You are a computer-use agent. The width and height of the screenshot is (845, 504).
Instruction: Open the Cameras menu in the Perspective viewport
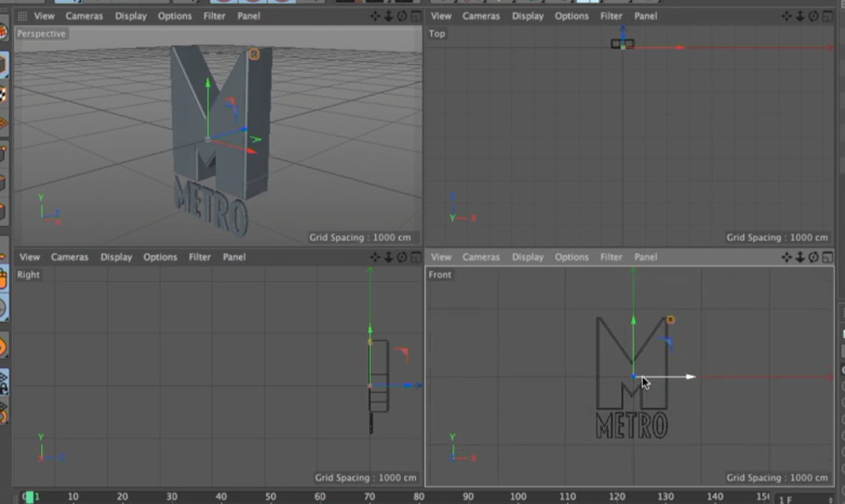click(84, 16)
